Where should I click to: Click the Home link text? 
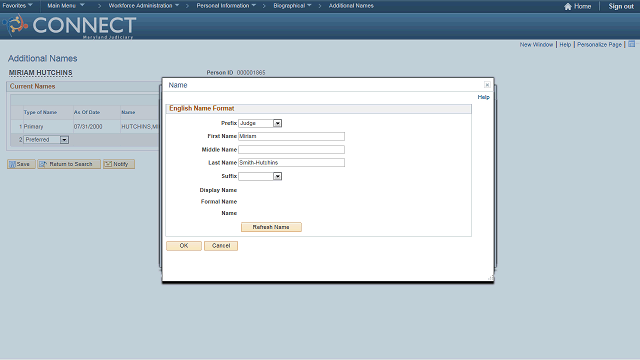pos(582,6)
